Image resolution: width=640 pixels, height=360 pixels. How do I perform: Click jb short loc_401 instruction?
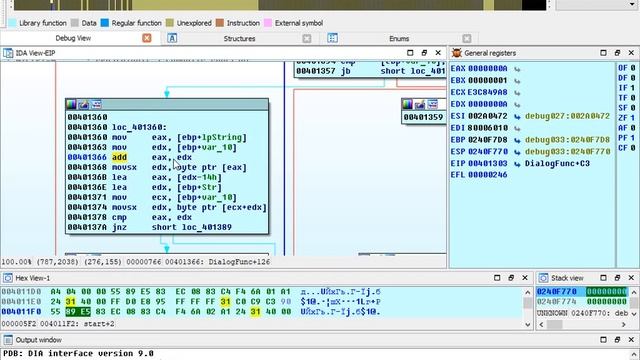pos(371,71)
